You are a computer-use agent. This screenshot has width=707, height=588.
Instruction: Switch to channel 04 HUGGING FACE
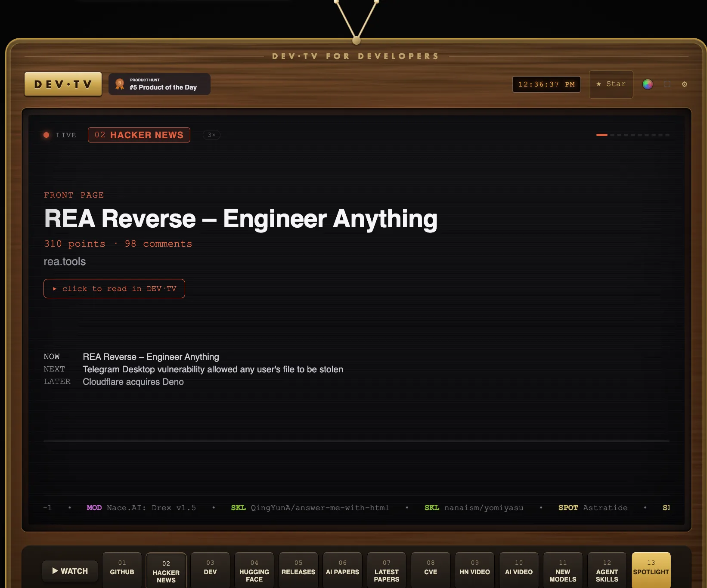pos(254,570)
